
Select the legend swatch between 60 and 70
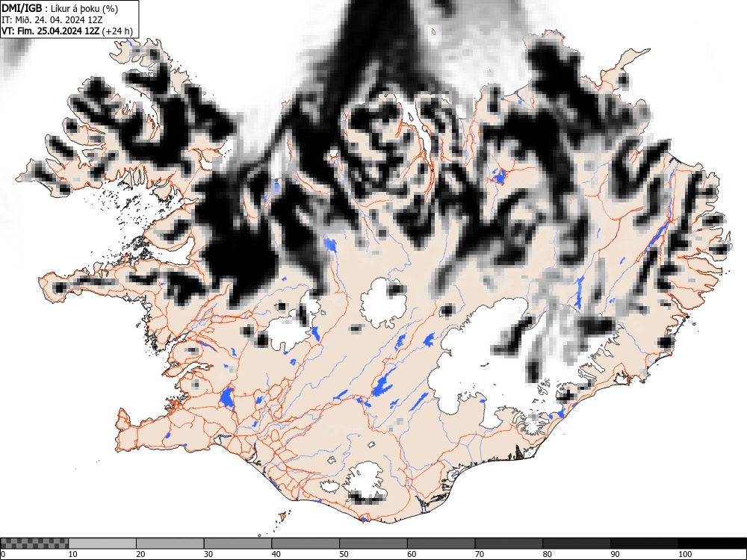point(441,544)
